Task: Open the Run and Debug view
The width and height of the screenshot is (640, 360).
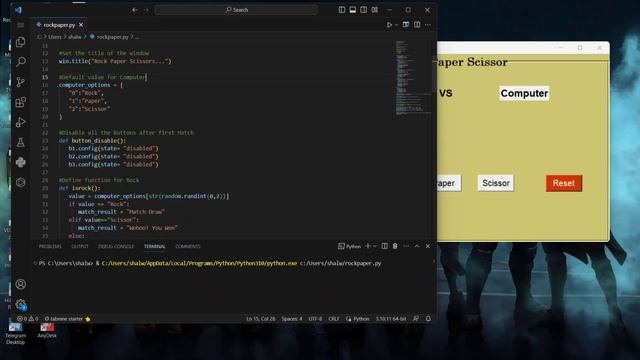Action: 20,122
